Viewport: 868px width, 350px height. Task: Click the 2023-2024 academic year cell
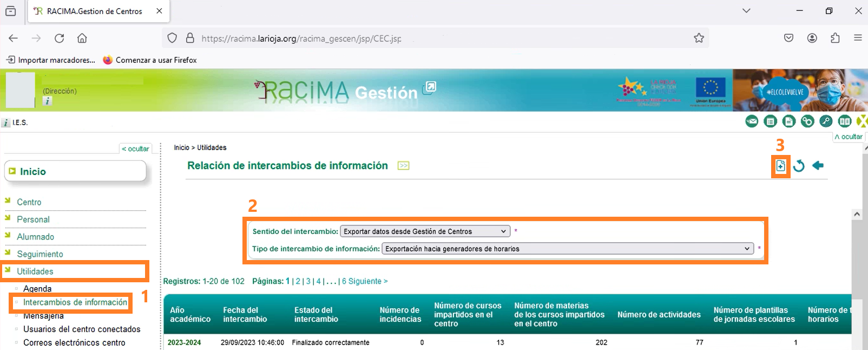point(184,342)
